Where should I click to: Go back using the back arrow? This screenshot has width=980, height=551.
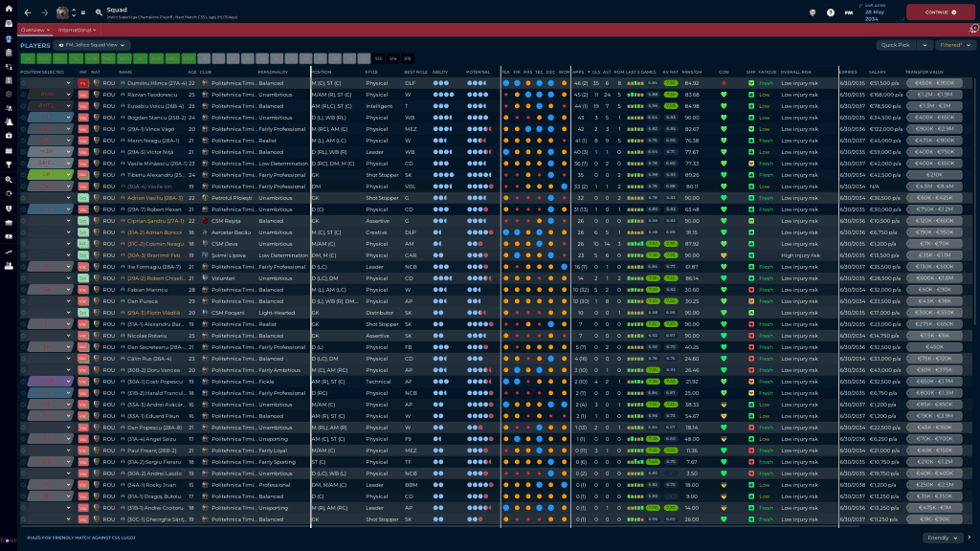[x=28, y=12]
